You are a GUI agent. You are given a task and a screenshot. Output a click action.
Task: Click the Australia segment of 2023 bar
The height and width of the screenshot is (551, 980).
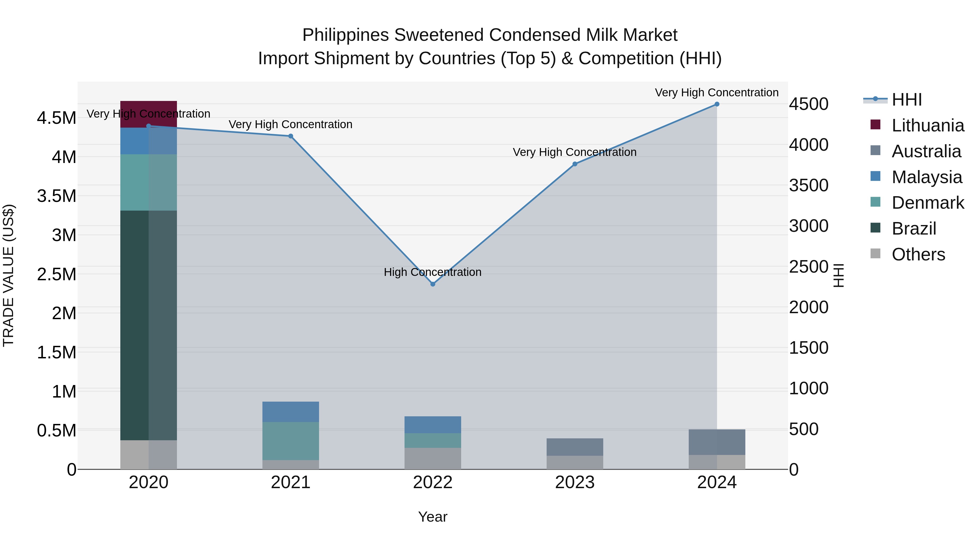[x=575, y=447]
